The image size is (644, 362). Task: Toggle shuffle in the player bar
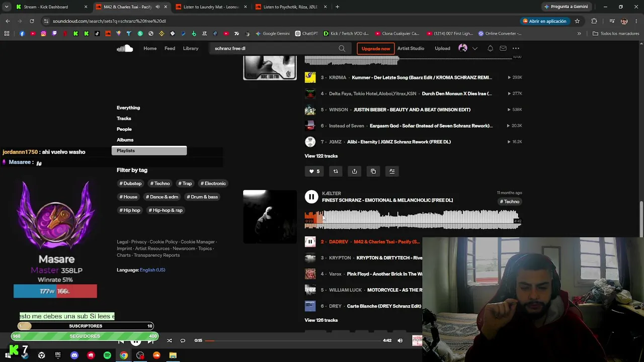pyautogui.click(x=169, y=340)
